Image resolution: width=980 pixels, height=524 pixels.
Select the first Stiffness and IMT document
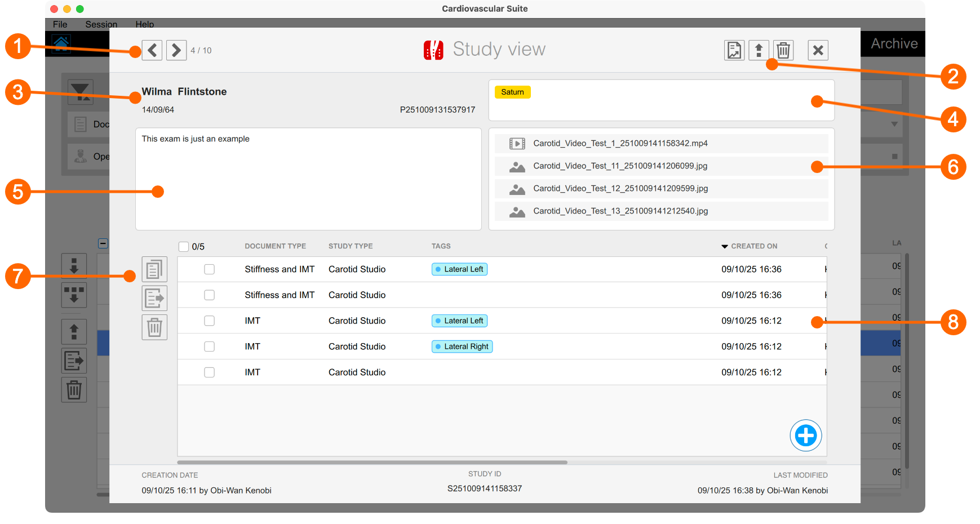[x=209, y=269]
